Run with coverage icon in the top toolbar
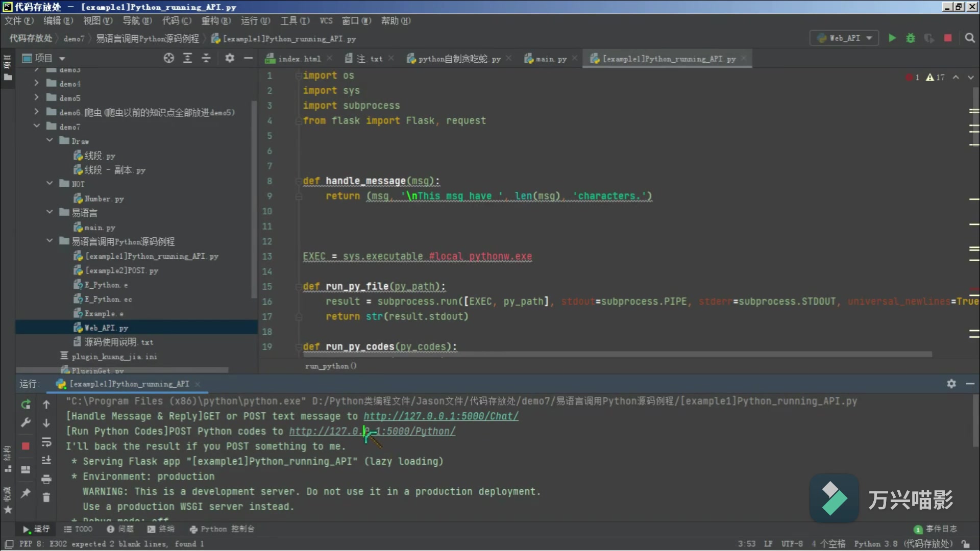Screen dimensions: 980x551 click(x=929, y=38)
